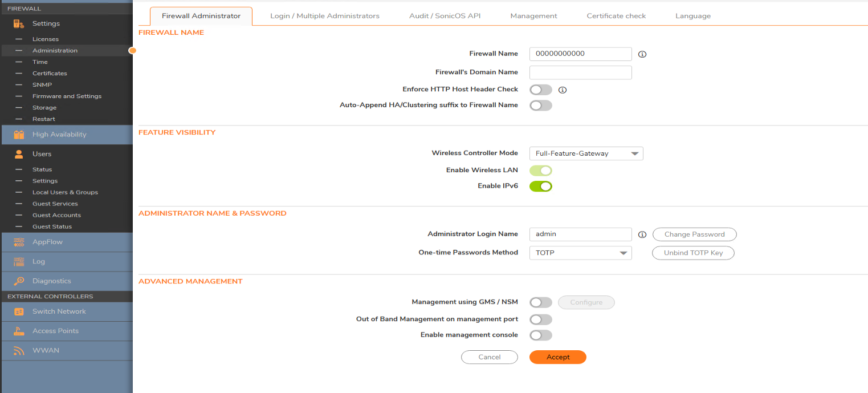Open the Certificate check tab
868x393 pixels.
point(616,16)
